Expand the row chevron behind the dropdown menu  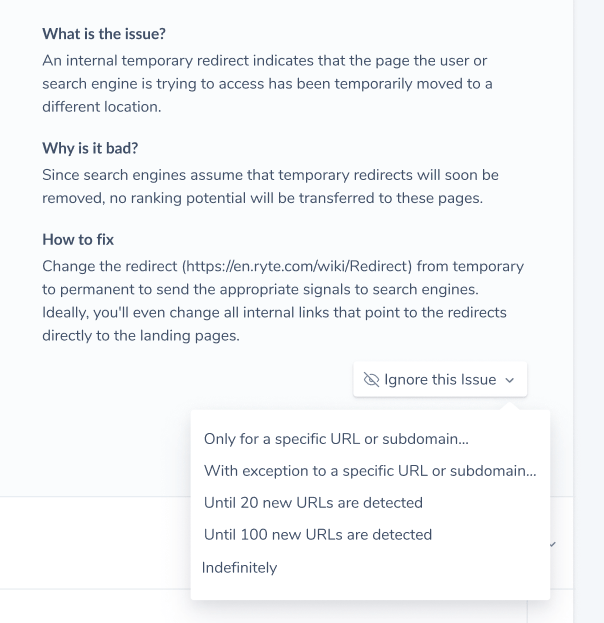(553, 544)
